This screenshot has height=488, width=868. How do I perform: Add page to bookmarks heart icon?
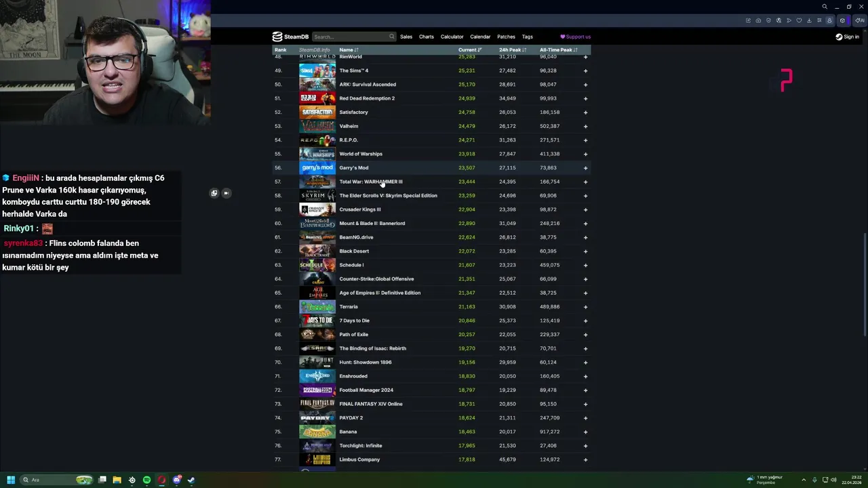pos(799,20)
